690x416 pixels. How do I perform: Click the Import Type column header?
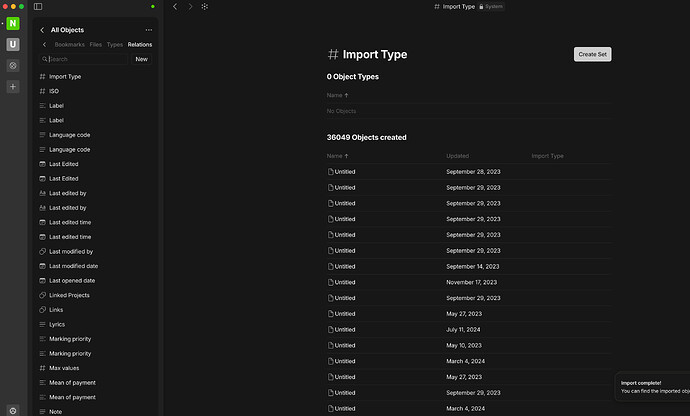tap(547, 156)
